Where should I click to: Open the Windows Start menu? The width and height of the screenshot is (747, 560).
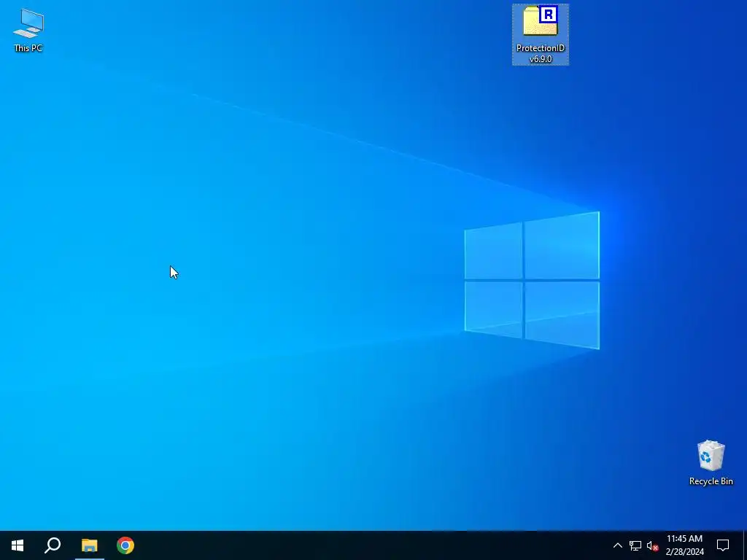point(18,545)
